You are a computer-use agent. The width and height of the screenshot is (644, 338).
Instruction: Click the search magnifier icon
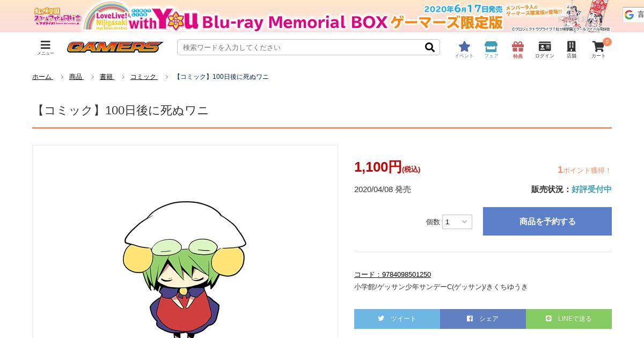(430, 47)
